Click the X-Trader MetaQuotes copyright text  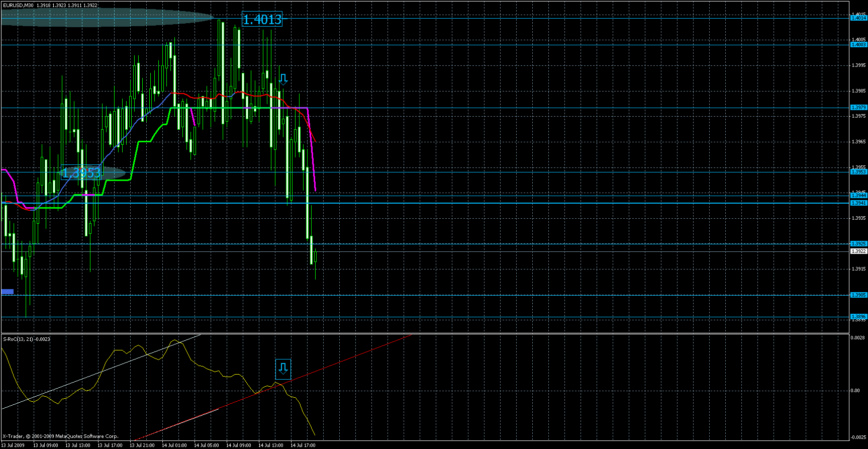pyautogui.click(x=61, y=436)
